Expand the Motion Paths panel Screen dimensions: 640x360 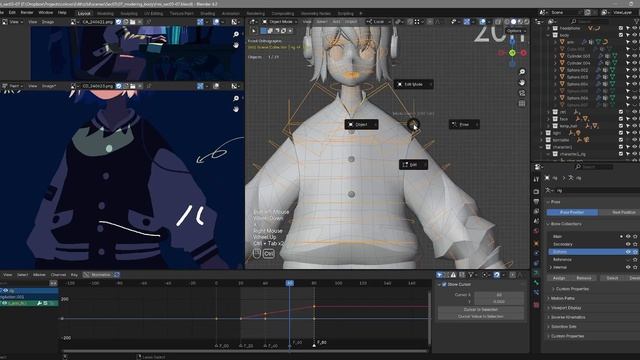pyautogui.click(x=563, y=298)
